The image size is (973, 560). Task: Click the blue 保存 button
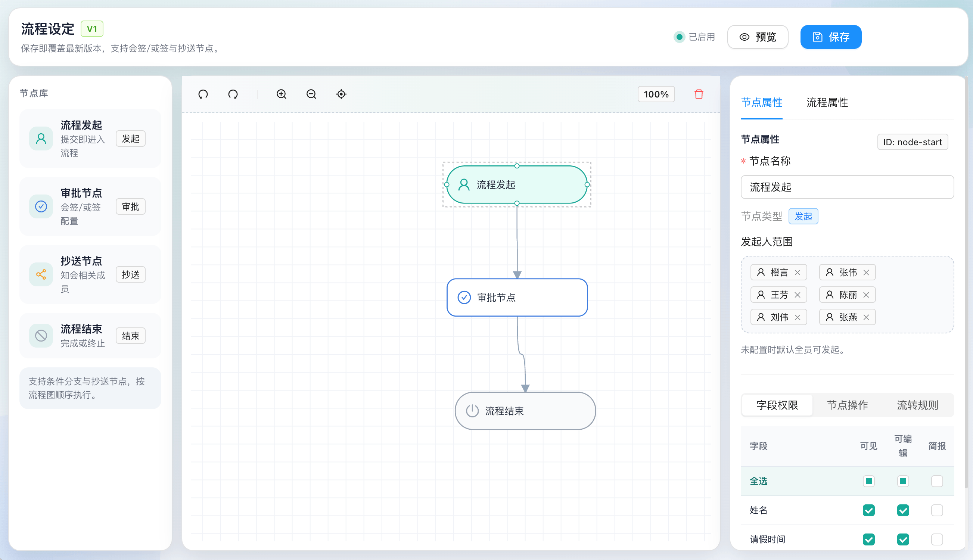click(x=831, y=37)
